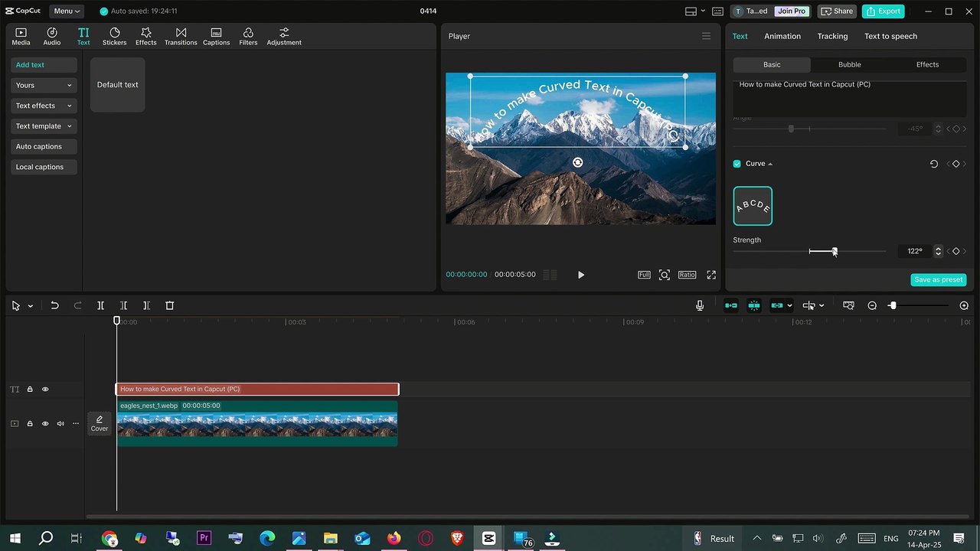Open the selection tool dropdown arrow

[31, 306]
